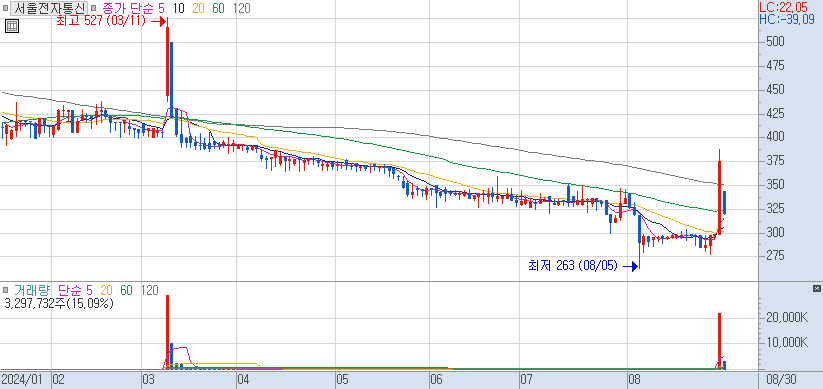Viewport: 823px width, 389px height.
Task: Click the 03 month label on date axis
Action: pos(149,379)
